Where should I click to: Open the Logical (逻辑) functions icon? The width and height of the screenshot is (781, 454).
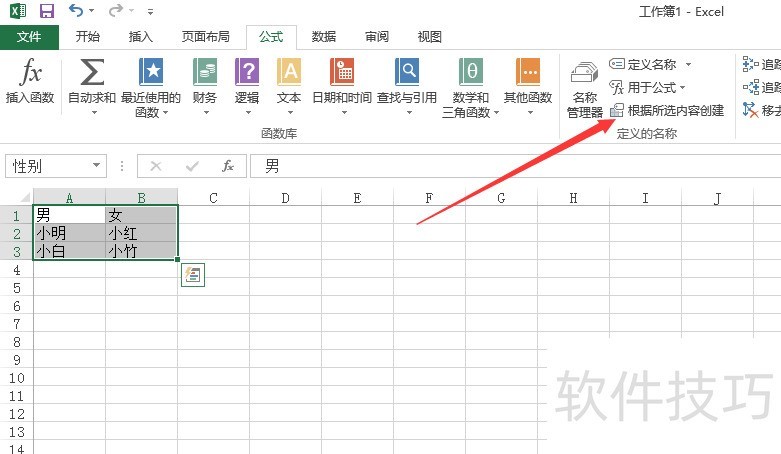point(247,72)
